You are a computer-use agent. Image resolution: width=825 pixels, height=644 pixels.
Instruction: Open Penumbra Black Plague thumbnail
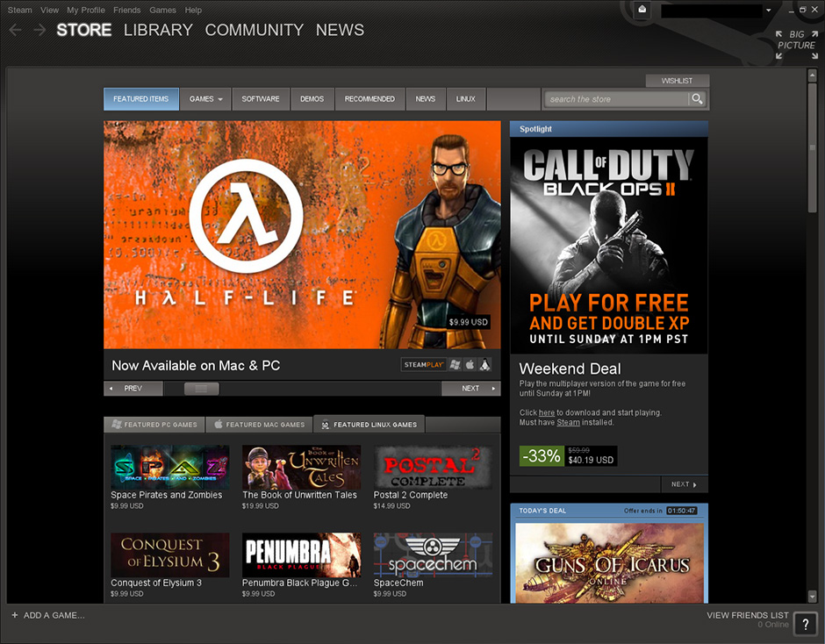pyautogui.click(x=302, y=555)
